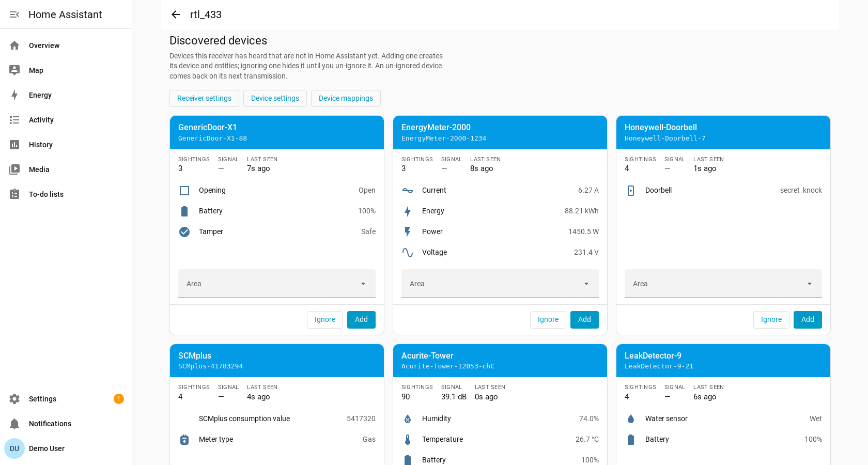Click the Media play icon in sidebar

pos(14,169)
